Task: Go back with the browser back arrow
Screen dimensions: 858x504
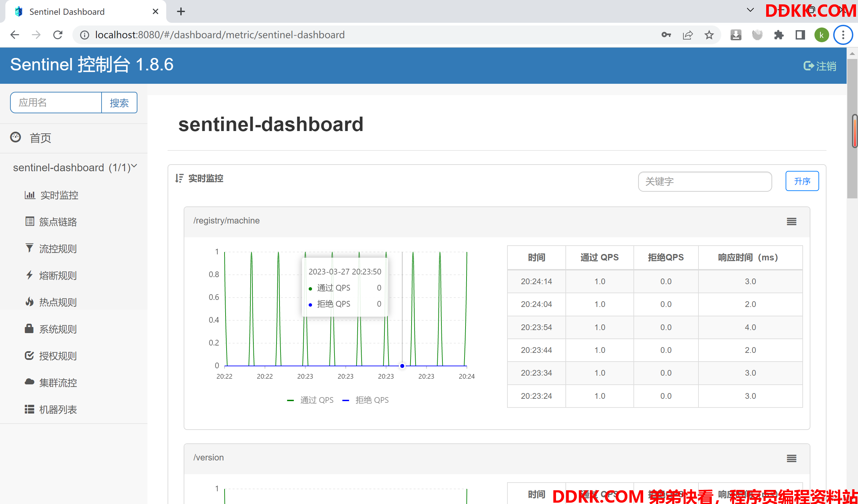Action: pyautogui.click(x=15, y=35)
